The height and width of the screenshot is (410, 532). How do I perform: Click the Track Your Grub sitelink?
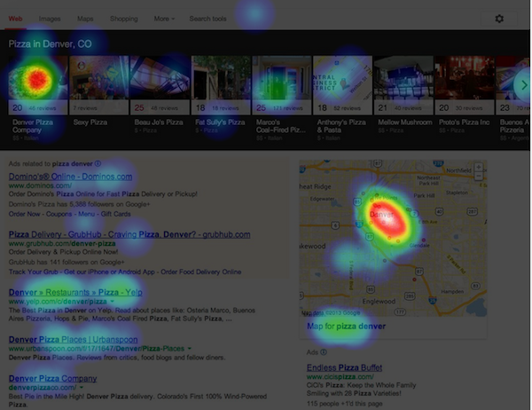[x=34, y=272]
